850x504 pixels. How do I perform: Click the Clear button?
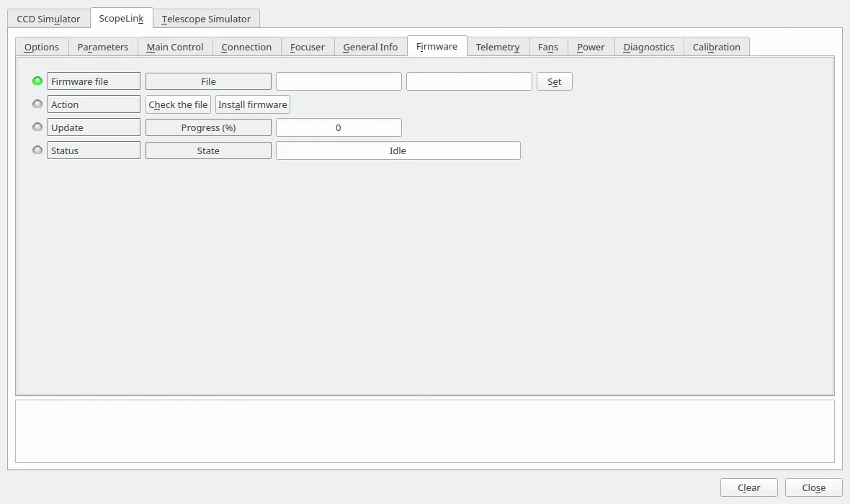pos(749,487)
